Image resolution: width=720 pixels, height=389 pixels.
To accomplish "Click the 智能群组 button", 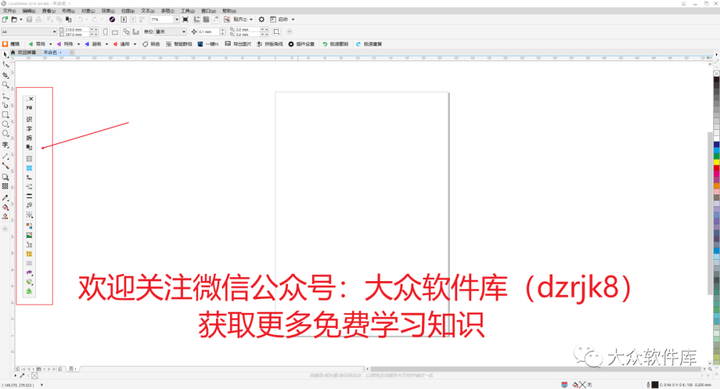I will (x=180, y=44).
